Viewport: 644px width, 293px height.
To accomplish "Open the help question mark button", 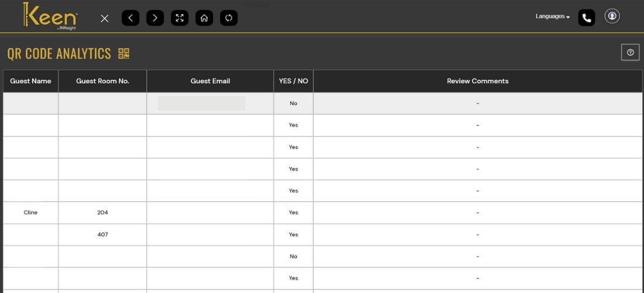I will pyautogui.click(x=630, y=53).
